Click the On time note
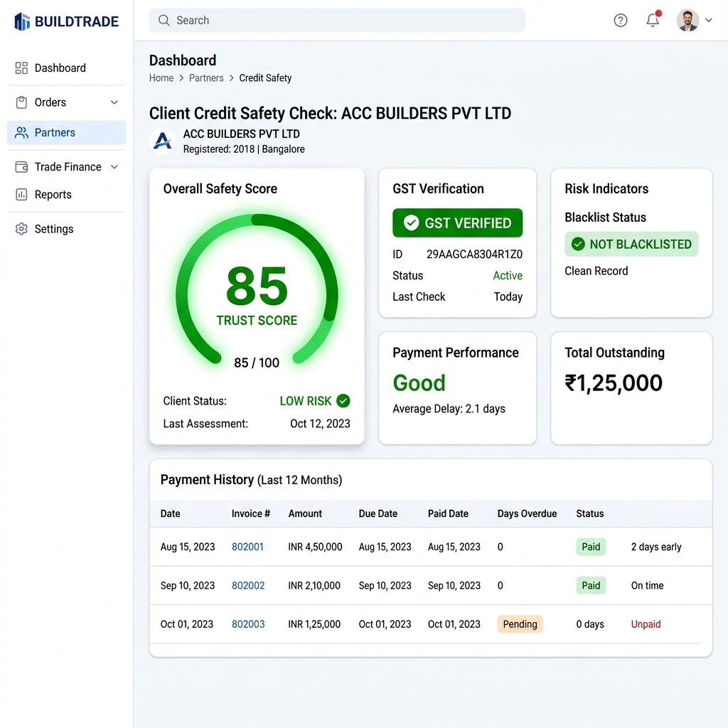Screen dimensions: 728x728 pyautogui.click(x=647, y=586)
